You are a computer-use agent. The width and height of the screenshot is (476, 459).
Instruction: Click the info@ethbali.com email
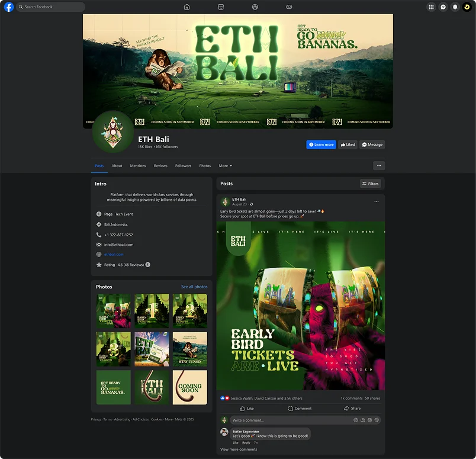(118, 245)
